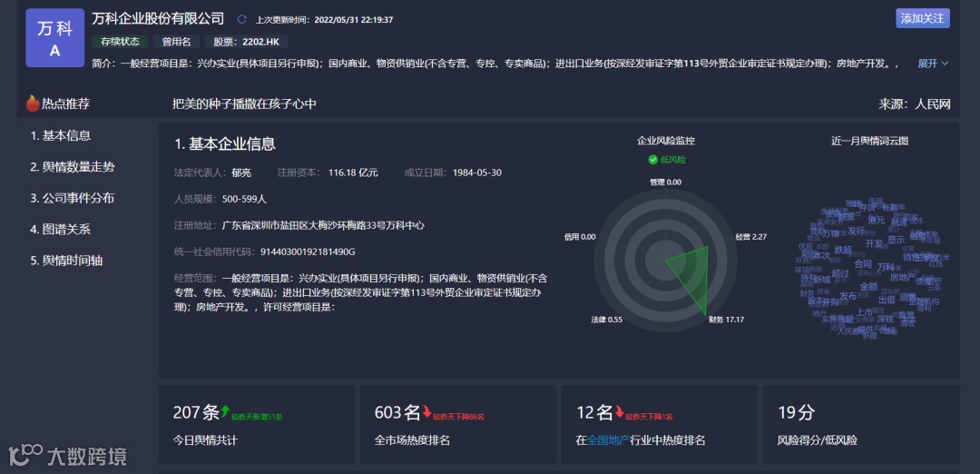Screen dimensions: 980x474
Task: Click green up arrow beside 207条
Action: (226, 411)
